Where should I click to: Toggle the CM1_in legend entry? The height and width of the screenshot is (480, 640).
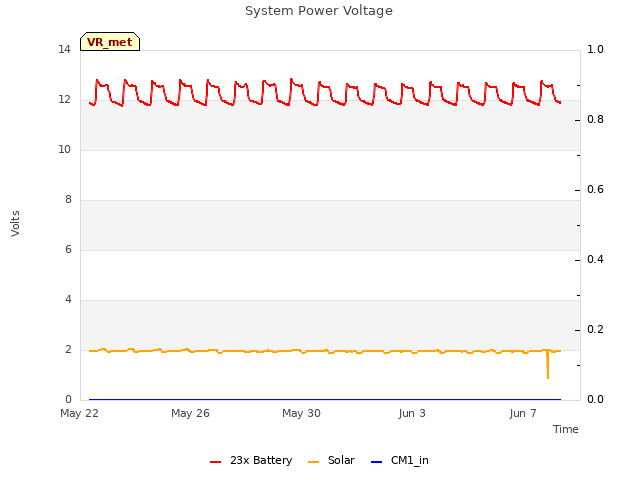click(400, 460)
